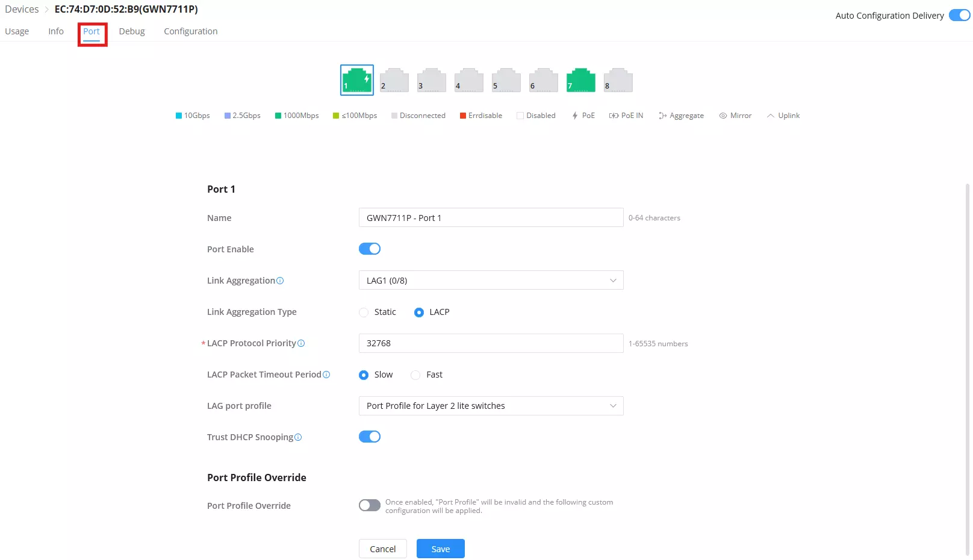The image size is (973, 560).
Task: Click the 1000Mbps green legend swatch
Action: [x=278, y=116]
